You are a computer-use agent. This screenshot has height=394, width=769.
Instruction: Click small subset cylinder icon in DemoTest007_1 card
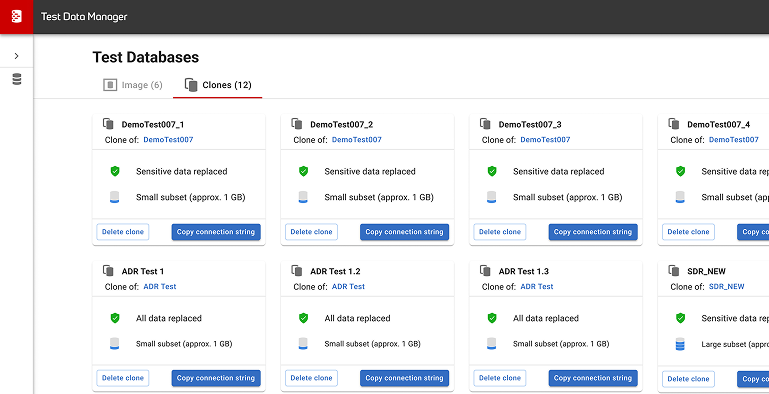tap(115, 197)
